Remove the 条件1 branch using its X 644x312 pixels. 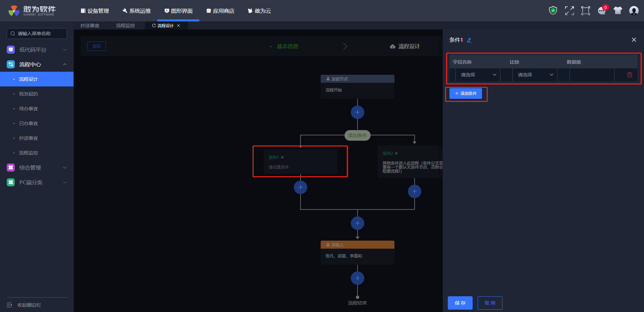pyautogui.click(x=282, y=158)
